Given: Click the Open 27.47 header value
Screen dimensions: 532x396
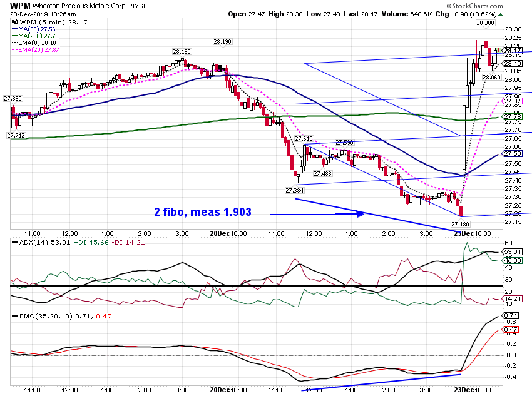Looking at the screenshot, I should click(x=247, y=14).
